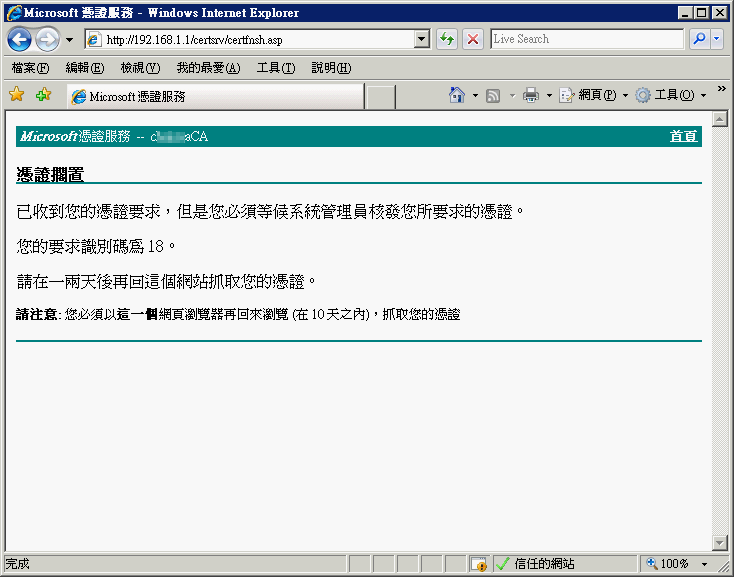Image resolution: width=734 pixels, height=577 pixels.
Task: Click the address bar URL field
Action: pyautogui.click(x=250, y=40)
